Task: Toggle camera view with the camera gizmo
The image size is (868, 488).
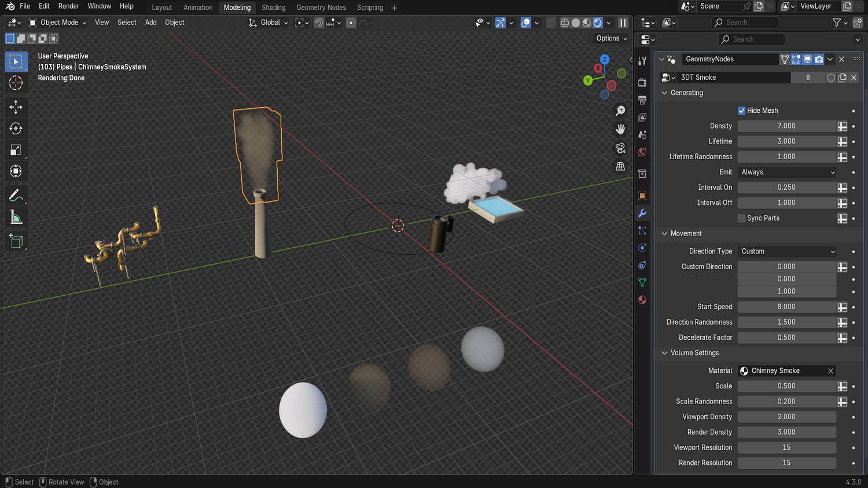Action: pyautogui.click(x=620, y=148)
